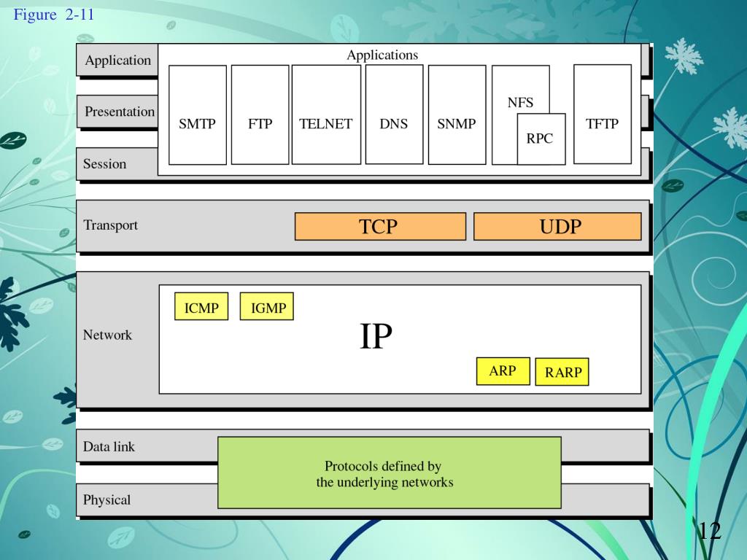Click the FTP protocol box
The image size is (747, 560).
pos(260,114)
